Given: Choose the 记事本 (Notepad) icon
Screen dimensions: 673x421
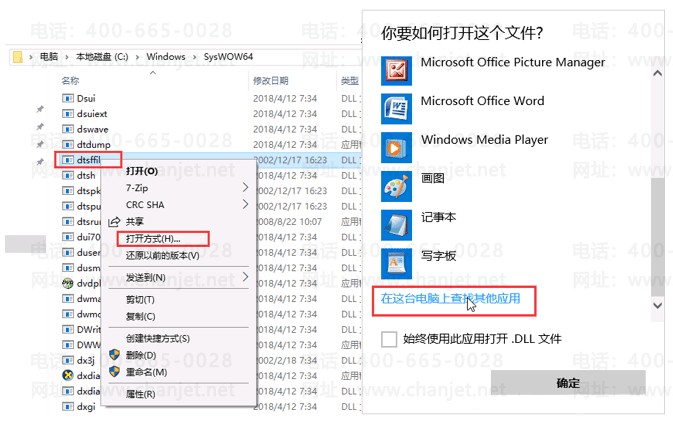Looking at the screenshot, I should point(396,225).
